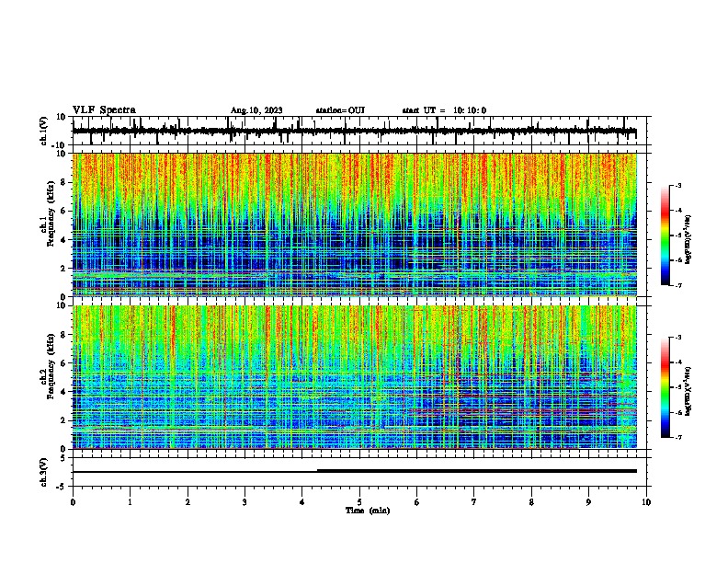
Task: Click time axis tick label '7'
Action: (x=474, y=502)
